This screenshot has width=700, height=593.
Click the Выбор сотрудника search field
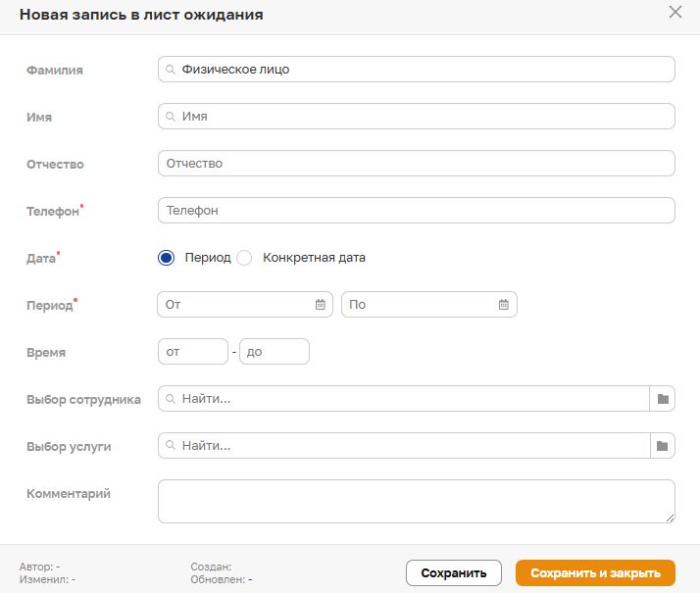point(412,399)
